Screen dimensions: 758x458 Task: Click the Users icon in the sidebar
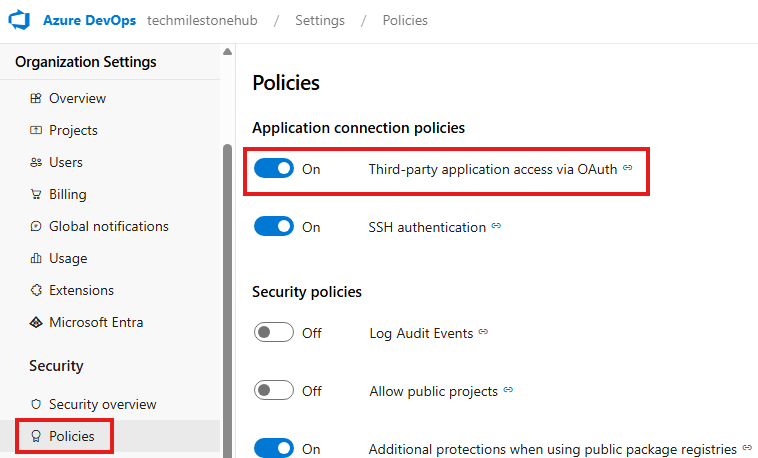pos(36,163)
